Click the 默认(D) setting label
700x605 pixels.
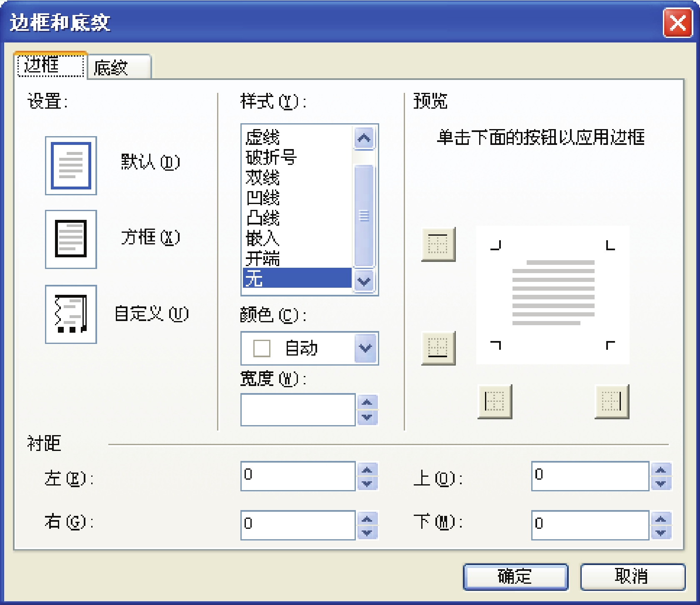pyautogui.click(x=150, y=162)
